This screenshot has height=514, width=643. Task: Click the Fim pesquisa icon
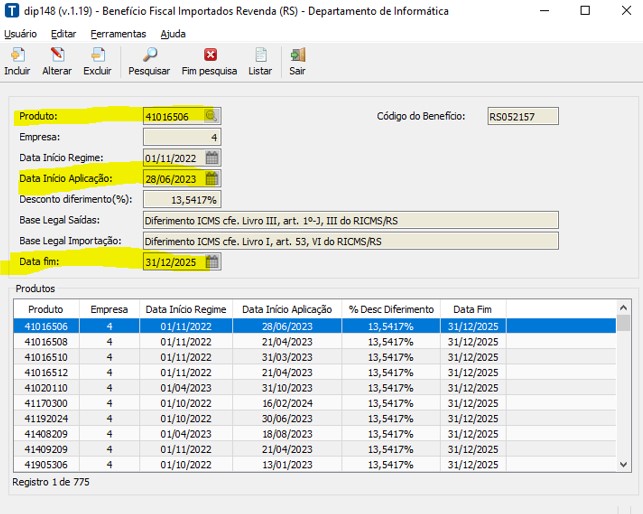coord(209,56)
